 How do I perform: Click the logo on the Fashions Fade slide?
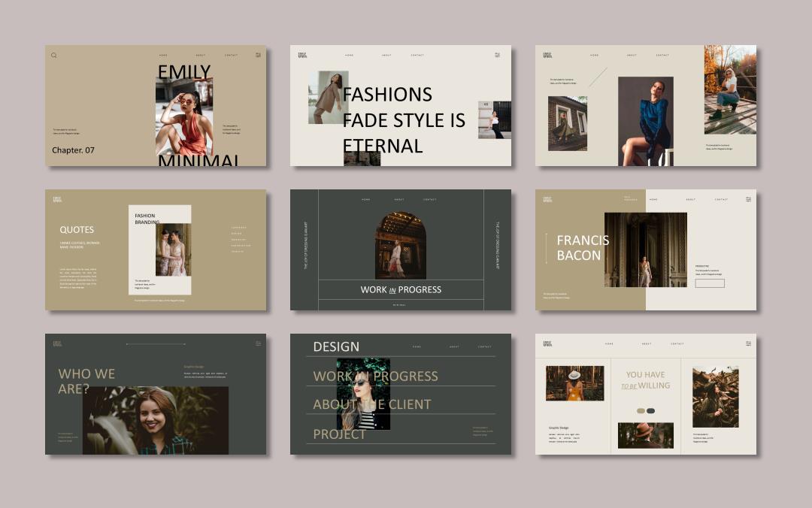click(x=302, y=55)
